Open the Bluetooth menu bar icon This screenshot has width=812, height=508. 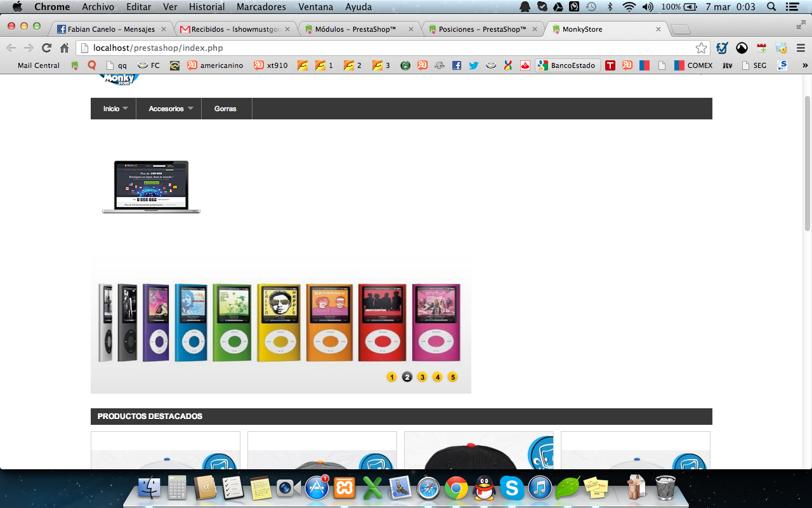(610, 7)
